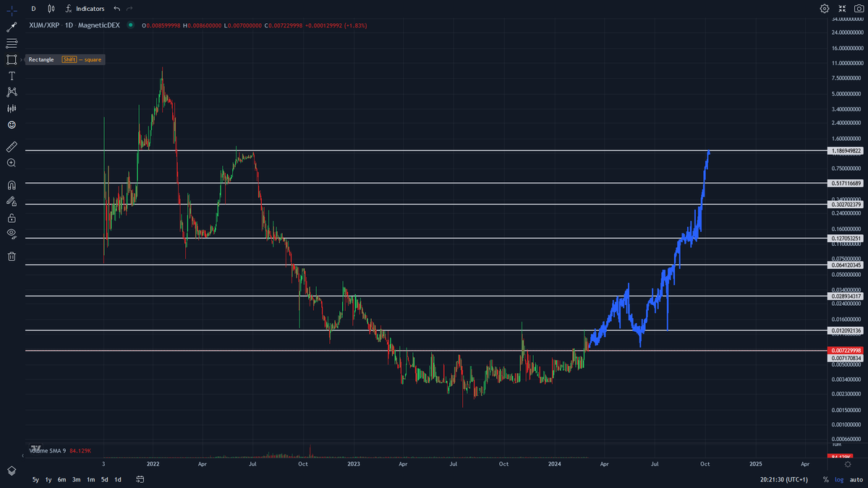Hide all drawings with eye icon
The width and height of the screenshot is (868, 488).
(12, 234)
